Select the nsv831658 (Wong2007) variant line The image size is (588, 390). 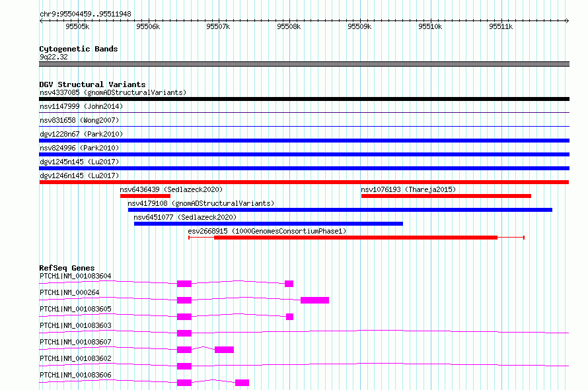(x=304, y=126)
